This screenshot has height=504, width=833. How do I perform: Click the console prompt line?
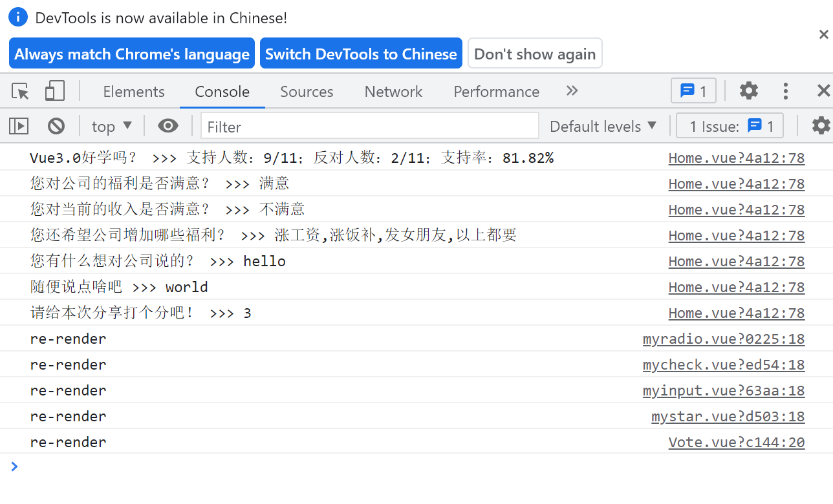click(416, 467)
